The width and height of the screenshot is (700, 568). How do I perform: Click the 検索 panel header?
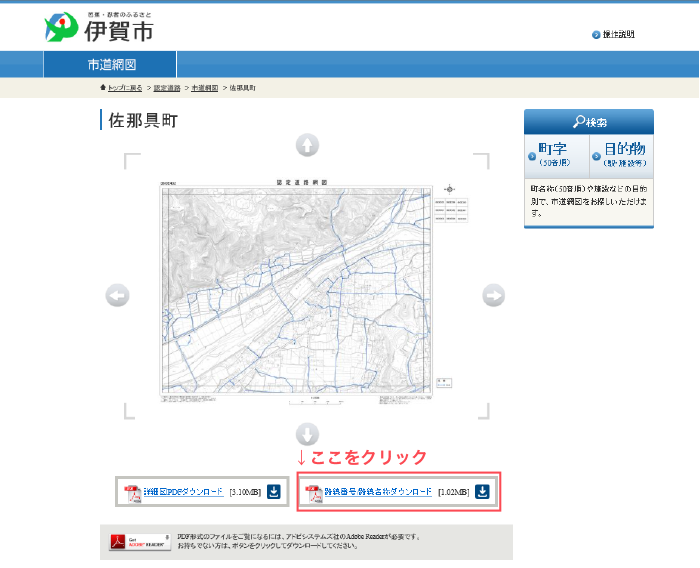(589, 121)
